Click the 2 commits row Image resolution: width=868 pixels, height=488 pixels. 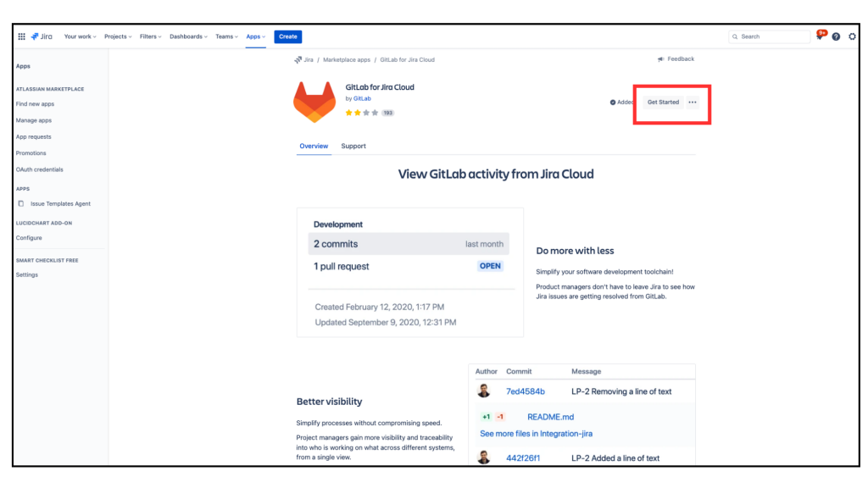click(x=409, y=244)
